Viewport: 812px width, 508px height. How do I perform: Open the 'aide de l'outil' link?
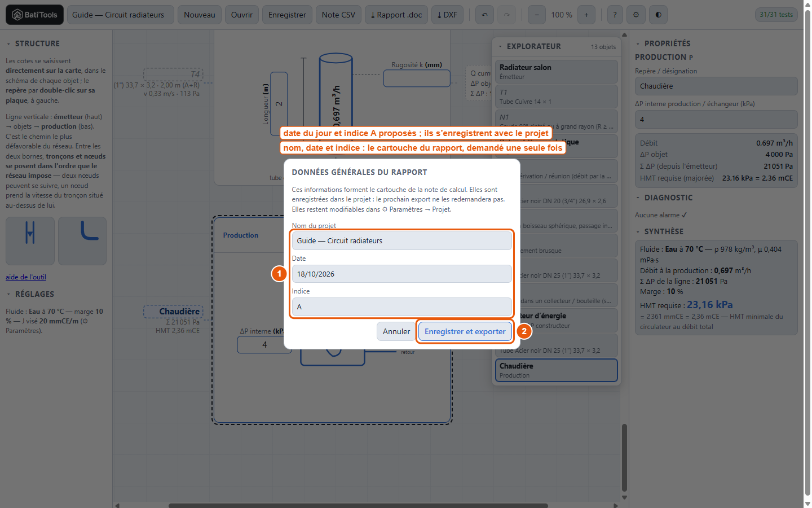point(26,277)
